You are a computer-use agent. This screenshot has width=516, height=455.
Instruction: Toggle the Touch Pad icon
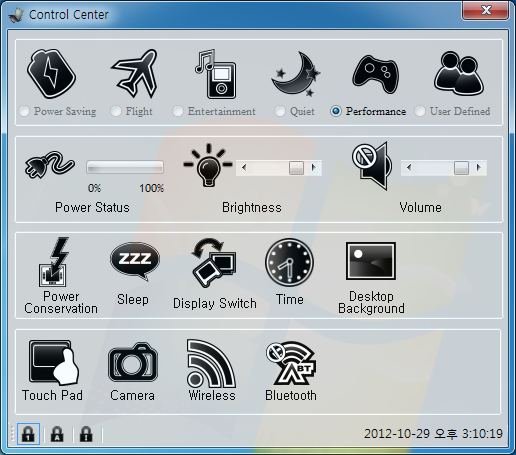54,362
